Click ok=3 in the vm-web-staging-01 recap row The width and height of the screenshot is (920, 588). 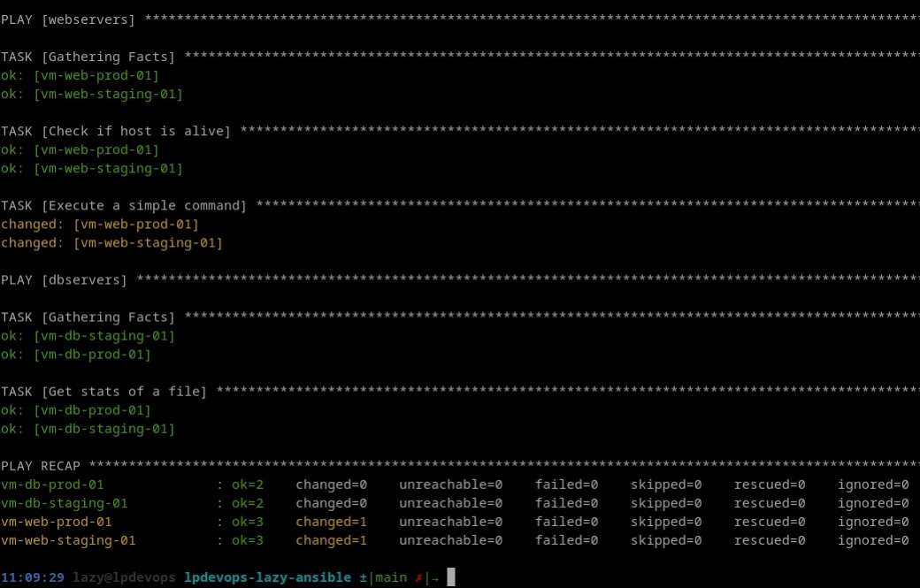[248, 540]
